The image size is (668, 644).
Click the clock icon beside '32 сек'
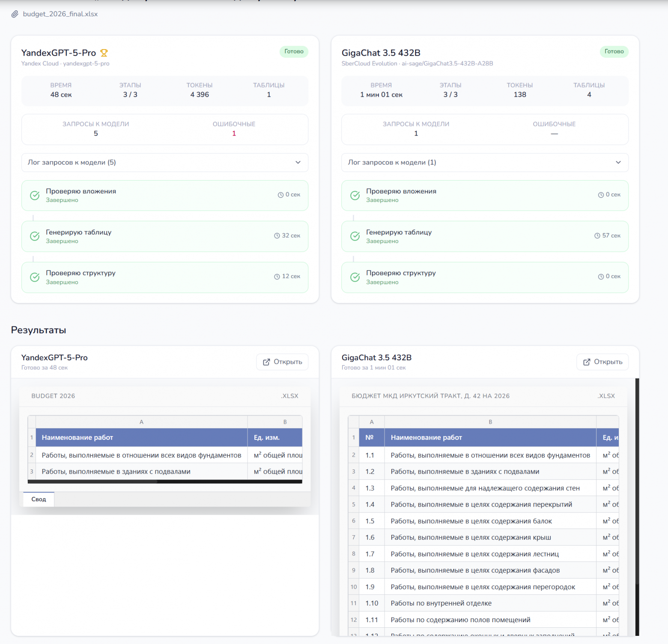tap(277, 236)
